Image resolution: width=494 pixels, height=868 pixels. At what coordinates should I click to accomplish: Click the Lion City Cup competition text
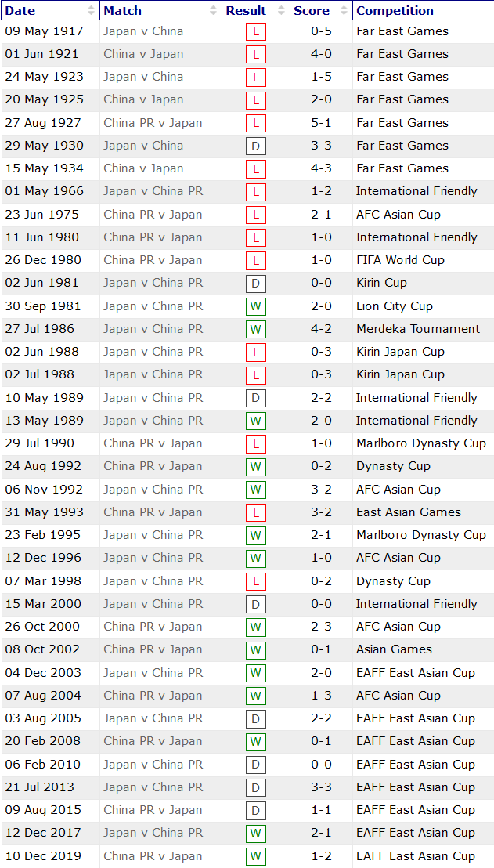click(x=394, y=306)
